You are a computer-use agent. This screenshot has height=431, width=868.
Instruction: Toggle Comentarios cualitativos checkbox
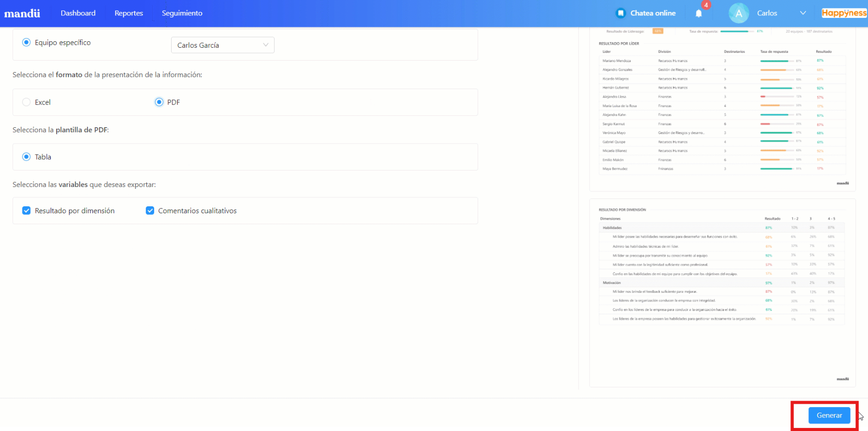pyautogui.click(x=150, y=211)
